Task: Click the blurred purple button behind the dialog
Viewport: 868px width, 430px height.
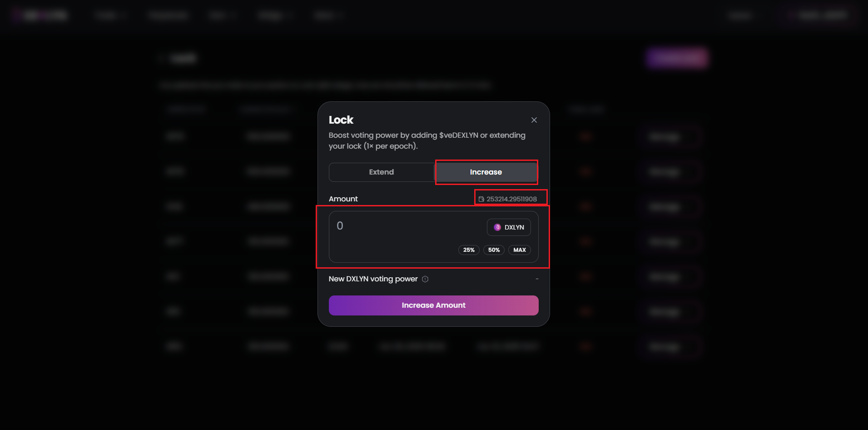Action: tap(677, 58)
